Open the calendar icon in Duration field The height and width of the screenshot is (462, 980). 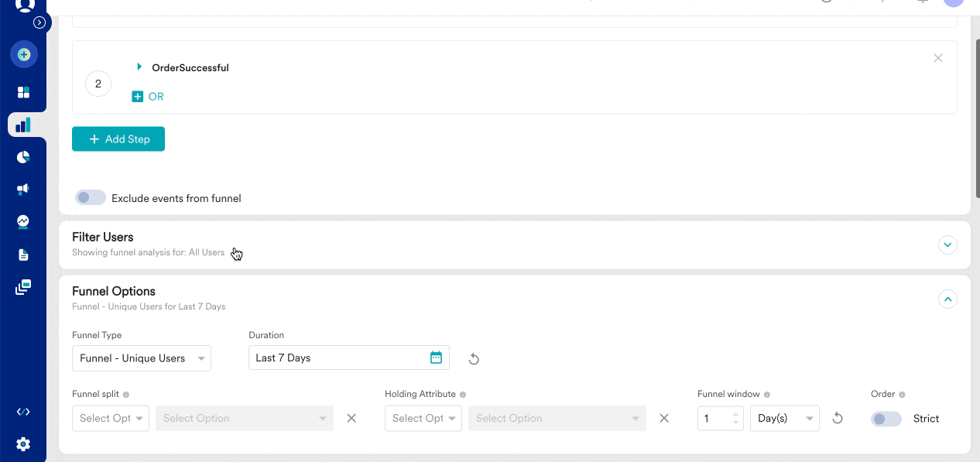[x=436, y=358]
